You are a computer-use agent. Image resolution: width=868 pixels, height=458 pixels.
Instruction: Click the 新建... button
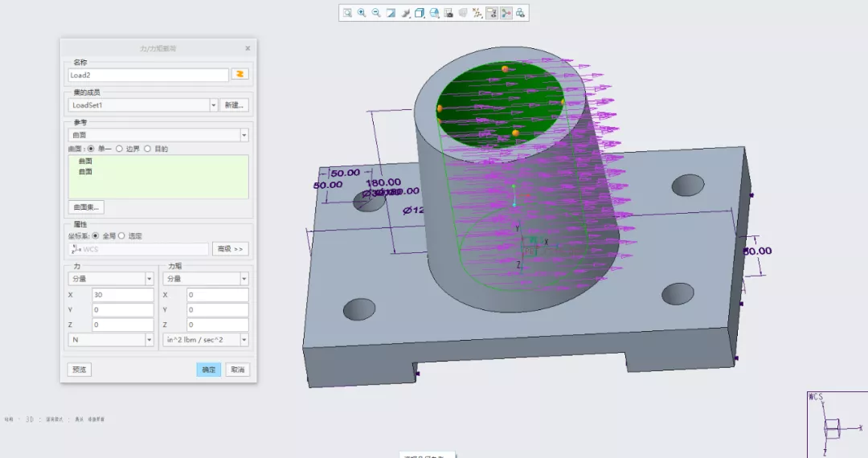tap(234, 105)
